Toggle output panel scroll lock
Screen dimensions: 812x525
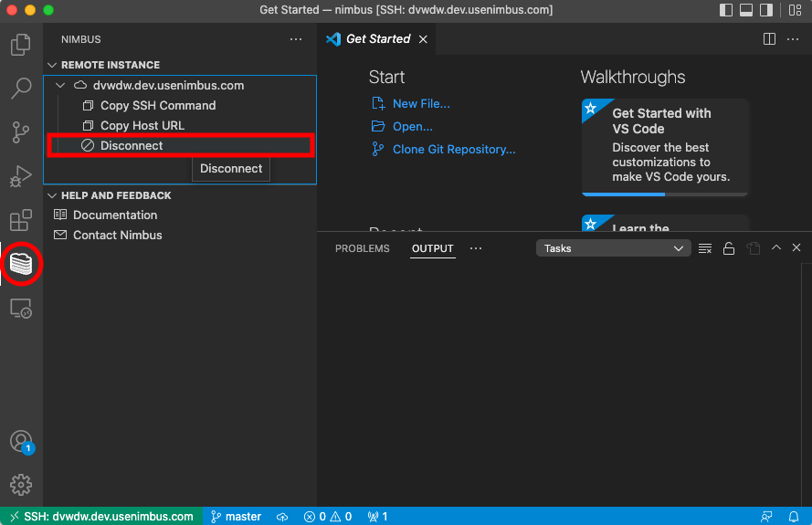click(729, 248)
